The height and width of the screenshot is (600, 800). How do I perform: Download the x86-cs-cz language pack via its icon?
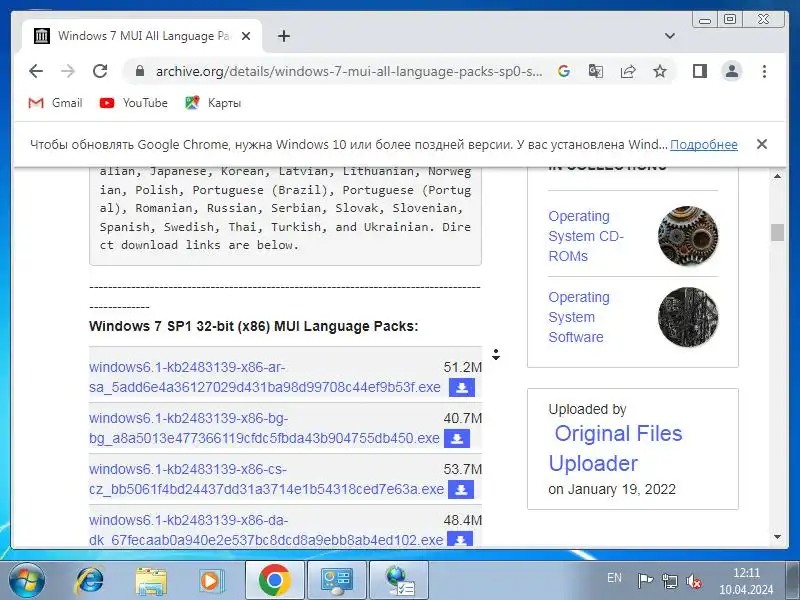coord(461,490)
